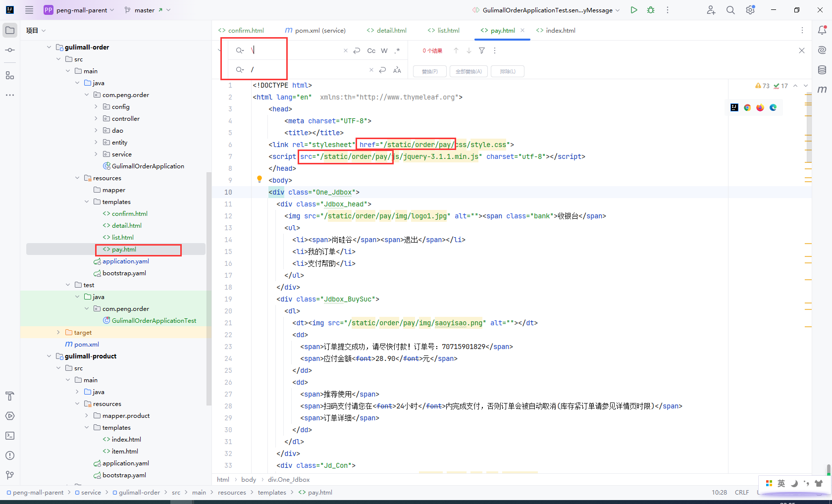832x504 pixels.
Task: Open the Notifications bell
Action: point(822,30)
